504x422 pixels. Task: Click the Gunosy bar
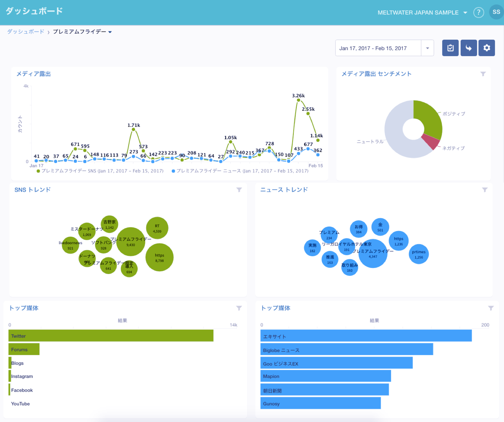click(x=321, y=403)
